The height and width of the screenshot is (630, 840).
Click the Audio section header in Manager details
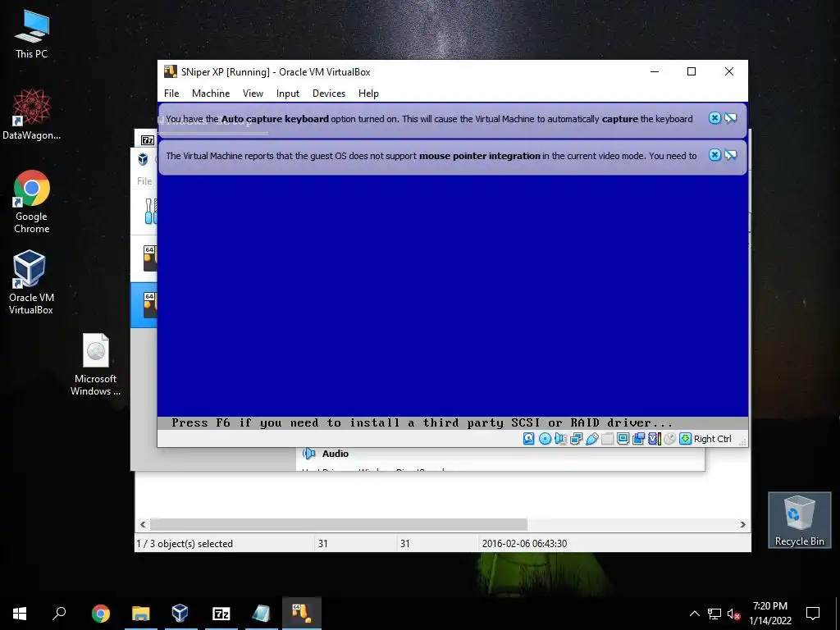336,454
